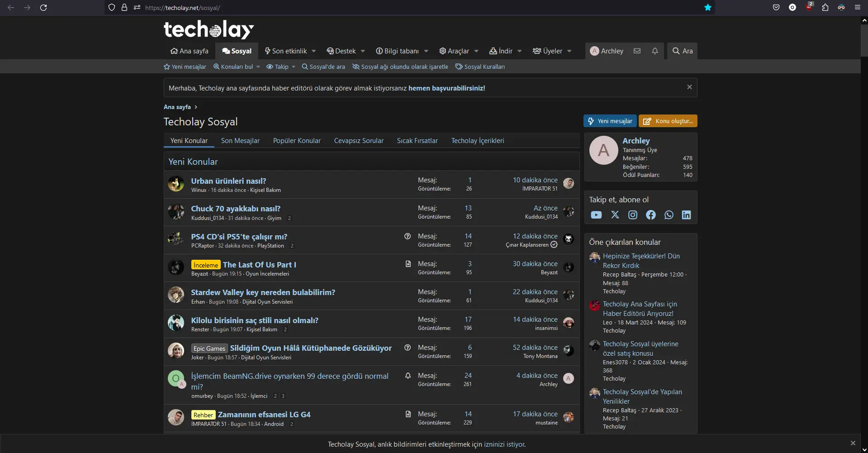The height and width of the screenshot is (453, 868).
Task: Click the browser back arrow
Action: tap(11, 7)
